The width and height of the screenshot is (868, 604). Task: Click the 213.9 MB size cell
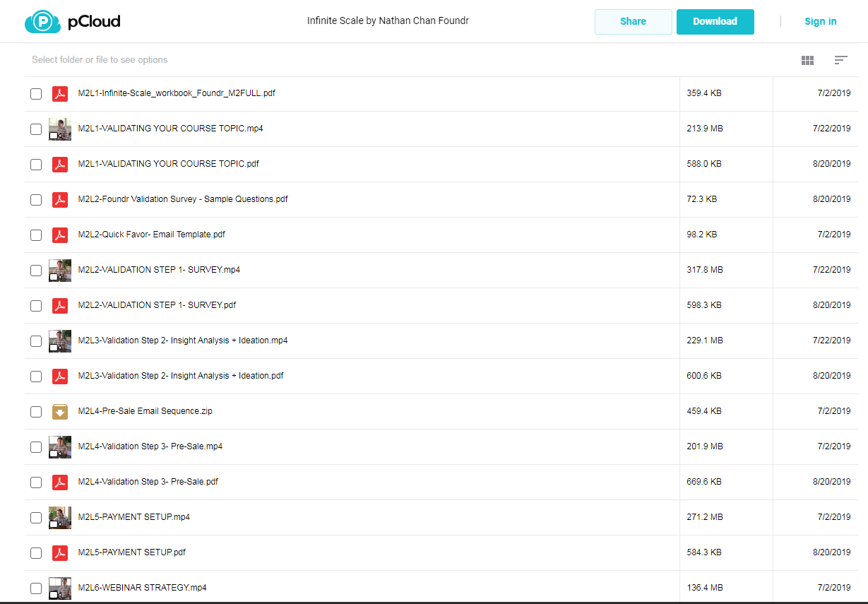pyautogui.click(x=705, y=129)
